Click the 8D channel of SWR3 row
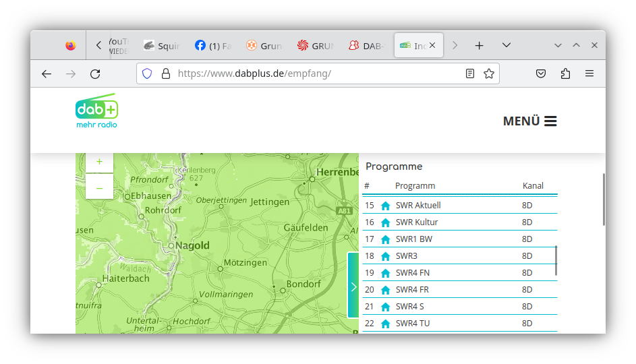The image size is (636, 364). (527, 255)
